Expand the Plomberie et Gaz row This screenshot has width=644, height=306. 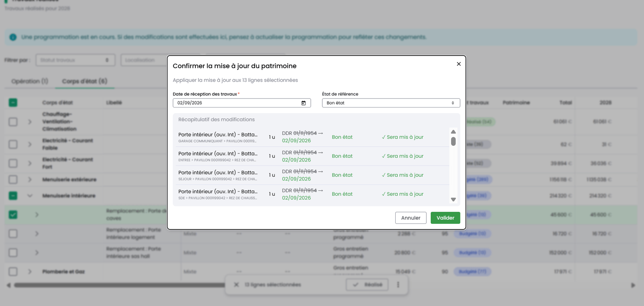click(x=30, y=271)
